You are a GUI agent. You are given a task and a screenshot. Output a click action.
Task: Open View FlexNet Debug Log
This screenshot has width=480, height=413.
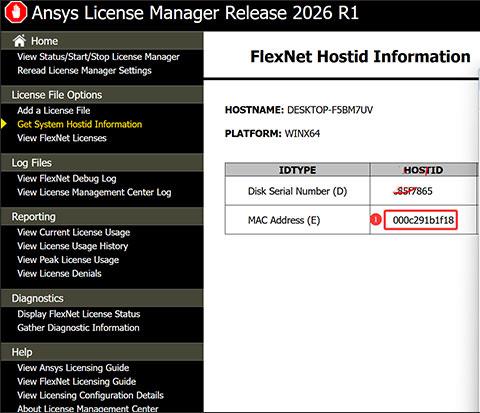(x=67, y=179)
